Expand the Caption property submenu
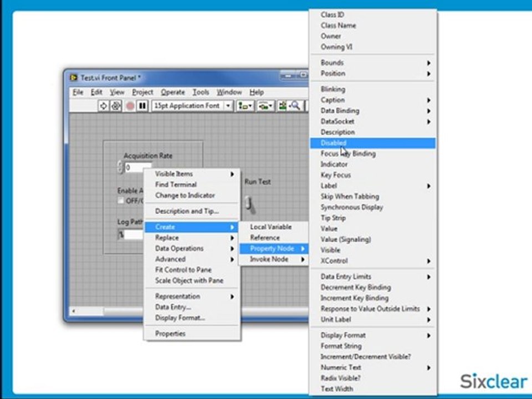Viewport: 532px width, 399px height. coord(373,100)
